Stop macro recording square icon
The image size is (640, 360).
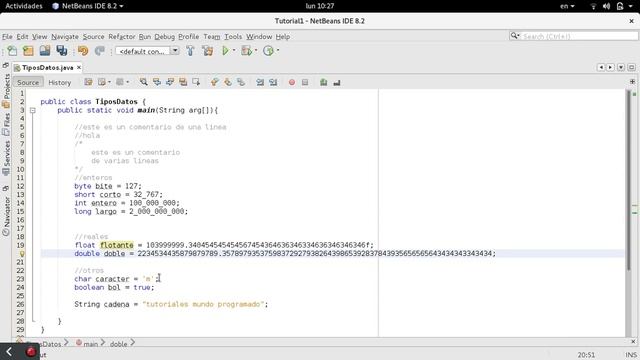[305, 82]
